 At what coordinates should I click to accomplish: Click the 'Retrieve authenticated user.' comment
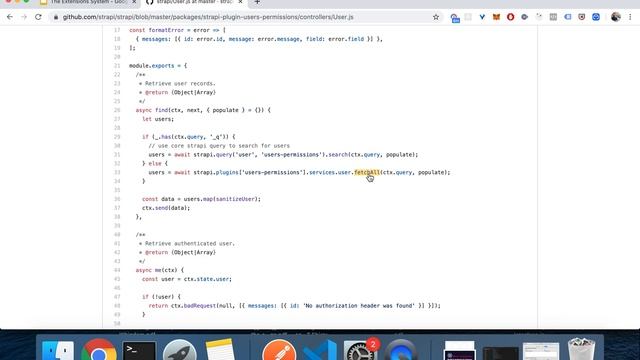[190, 244]
